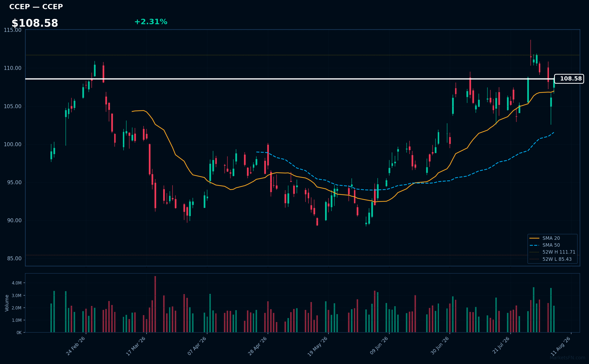Click the 0K volume axis label
Viewport: 589px width, 364px height.
pos(19,333)
